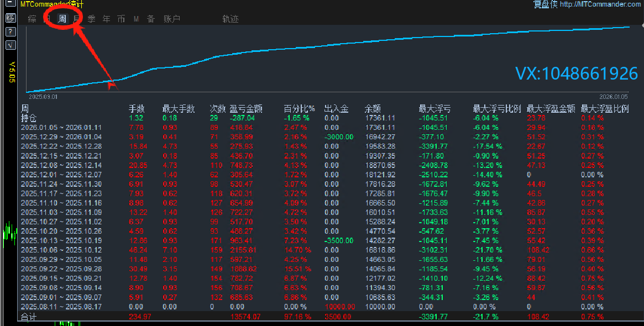
Task: Select the 周 weekly statistics tab
Action: tap(62, 19)
